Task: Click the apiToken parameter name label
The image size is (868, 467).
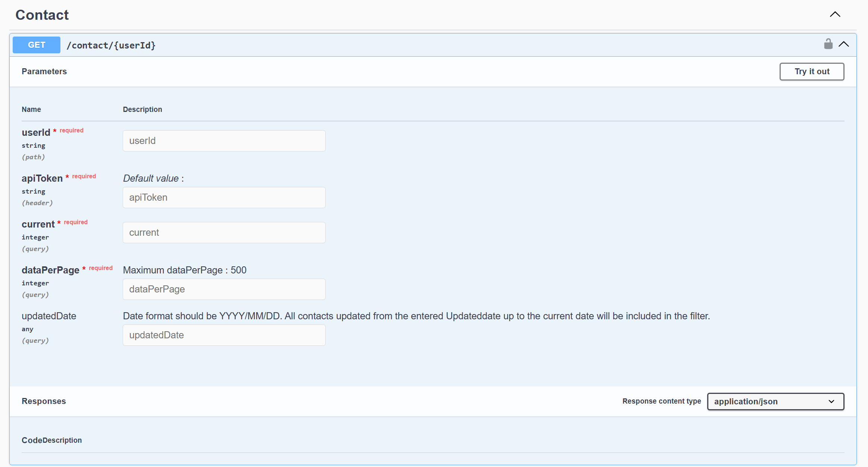Action: (x=42, y=178)
